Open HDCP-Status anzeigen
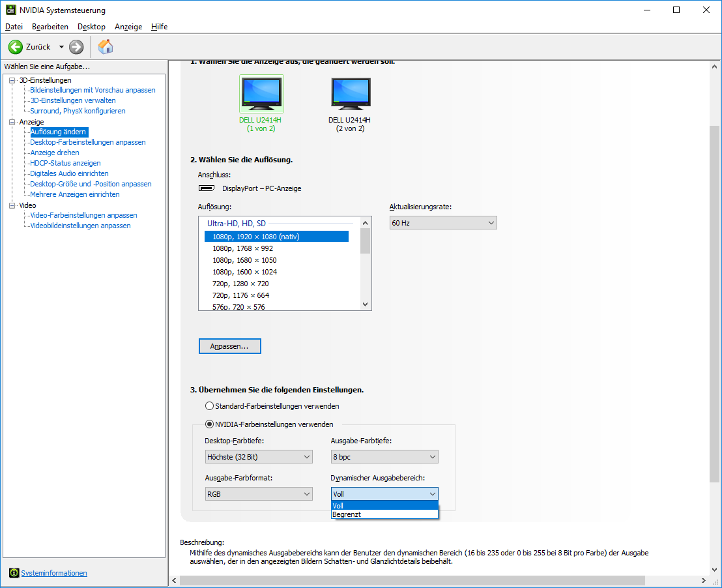This screenshot has height=588, width=722. [x=65, y=163]
